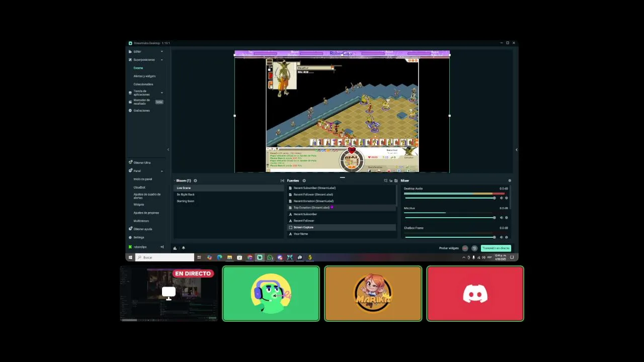Image resolution: width=644 pixels, height=362 pixels.
Task: Select Top Donation (StreamLabel) source
Action: [x=342, y=208]
